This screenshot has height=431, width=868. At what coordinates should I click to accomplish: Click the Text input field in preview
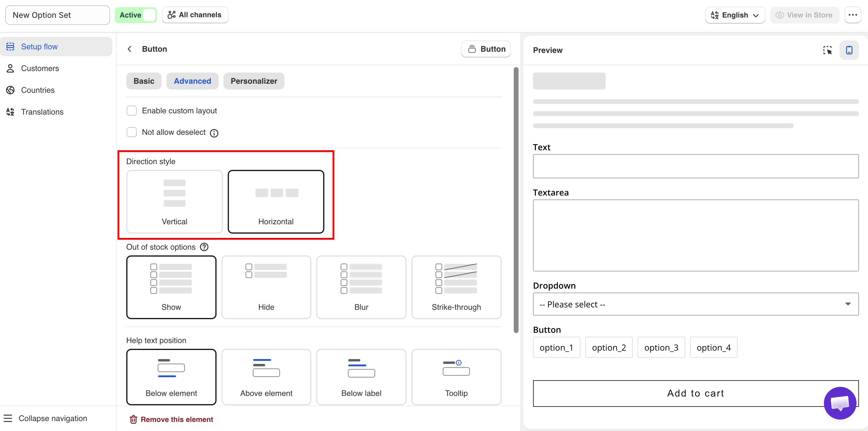tap(696, 166)
